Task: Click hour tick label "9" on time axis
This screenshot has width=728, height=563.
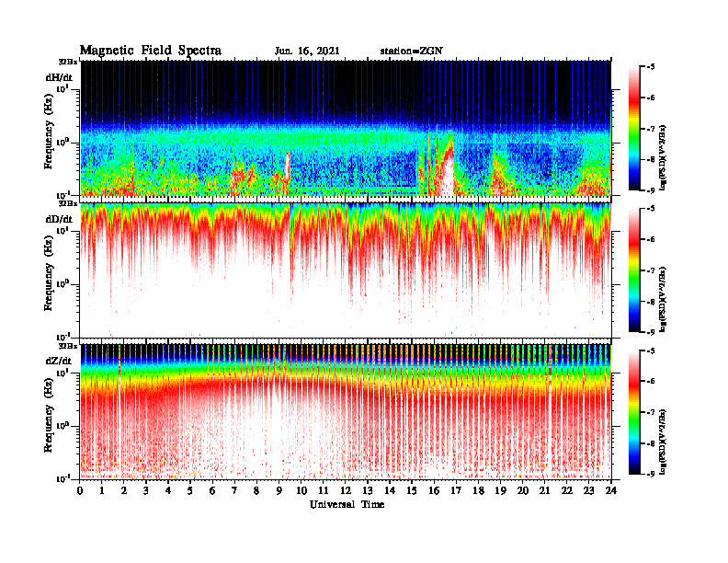Action: tap(279, 491)
